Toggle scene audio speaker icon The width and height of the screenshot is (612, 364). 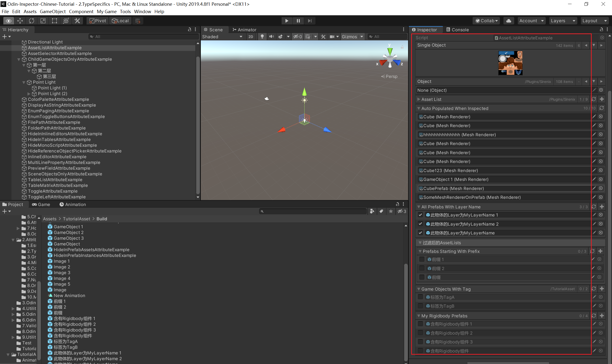pyautogui.click(x=271, y=37)
